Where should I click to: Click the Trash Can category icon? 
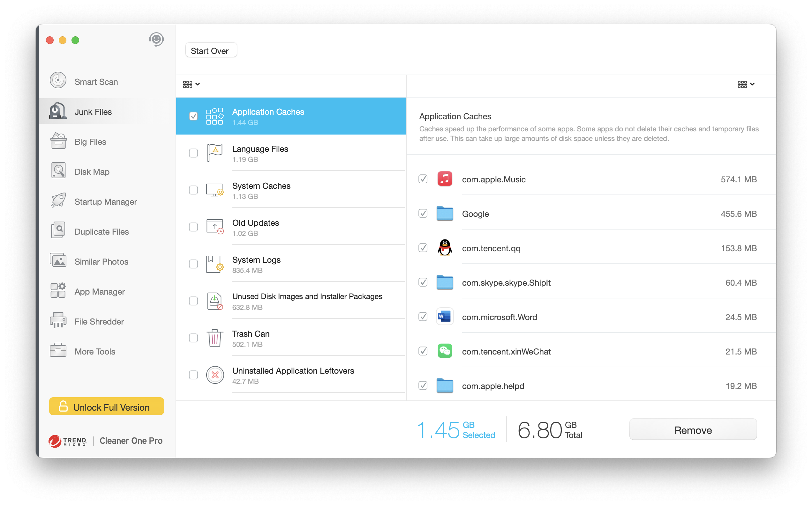pos(214,338)
